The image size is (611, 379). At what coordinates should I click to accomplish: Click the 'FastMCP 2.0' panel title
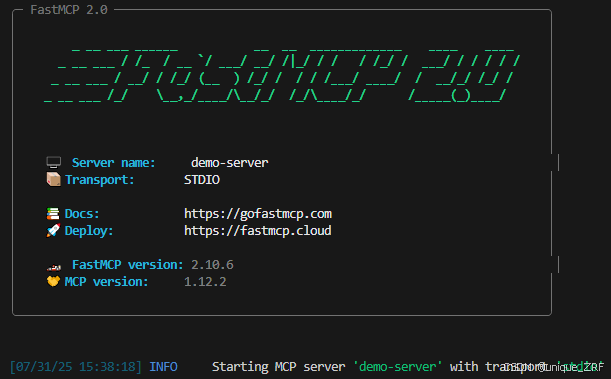pyautogui.click(x=69, y=9)
